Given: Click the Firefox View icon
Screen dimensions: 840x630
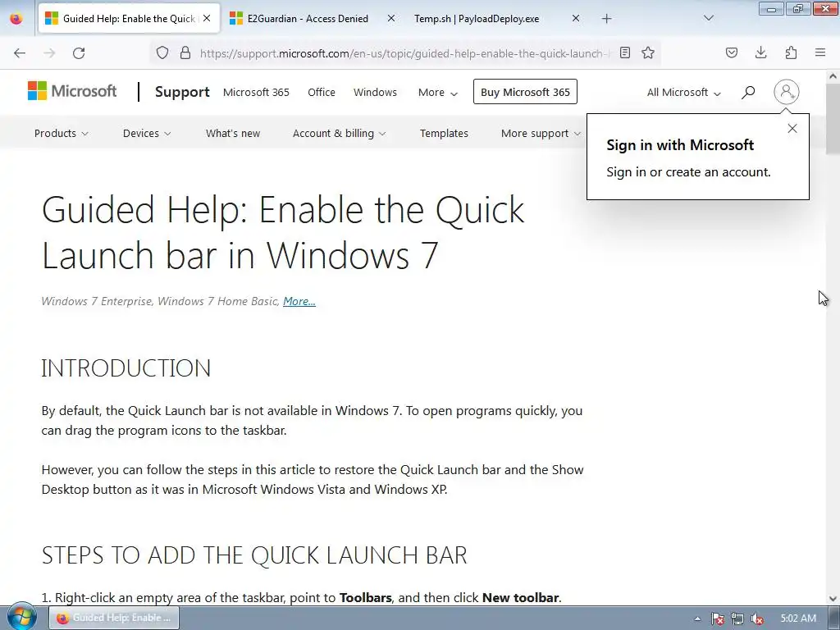Looking at the screenshot, I should (x=16, y=19).
